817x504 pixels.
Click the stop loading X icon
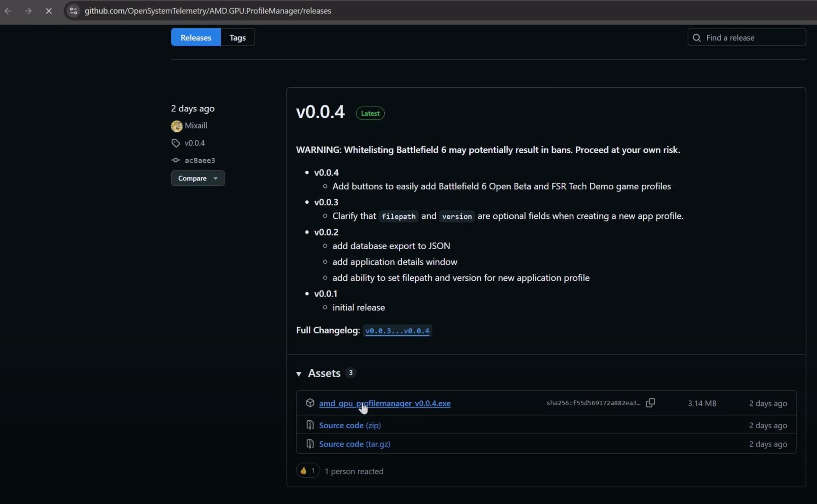[49, 11]
